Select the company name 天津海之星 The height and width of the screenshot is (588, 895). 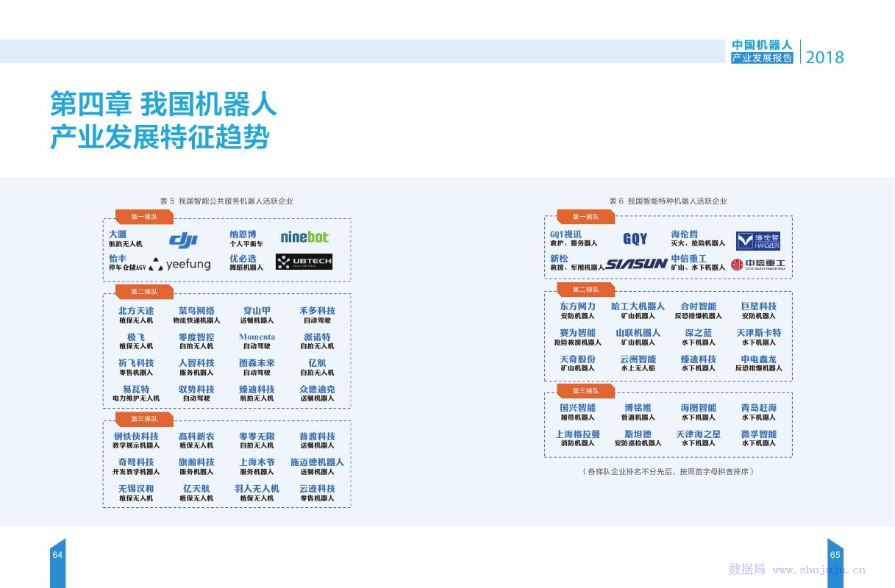point(698,434)
